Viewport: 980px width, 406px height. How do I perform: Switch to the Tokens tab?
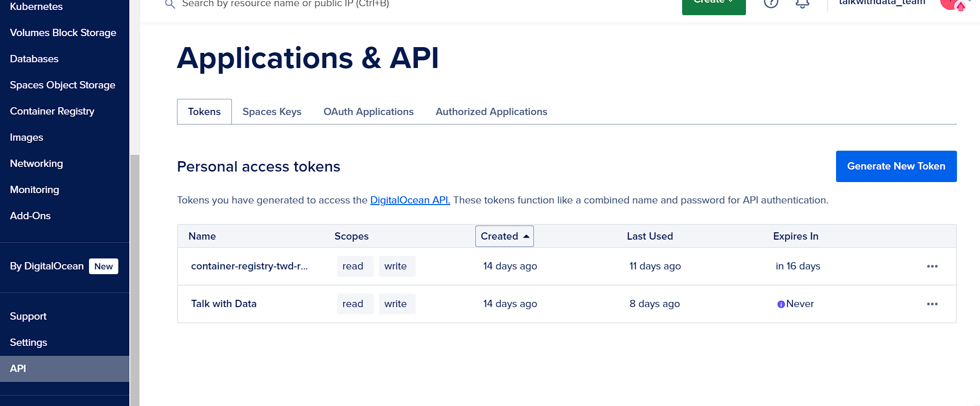coord(204,111)
